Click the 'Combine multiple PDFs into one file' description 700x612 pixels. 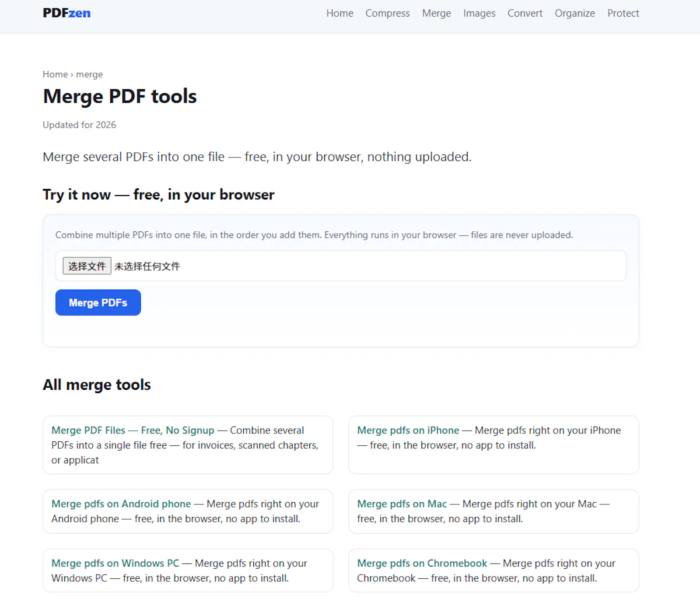tap(314, 235)
